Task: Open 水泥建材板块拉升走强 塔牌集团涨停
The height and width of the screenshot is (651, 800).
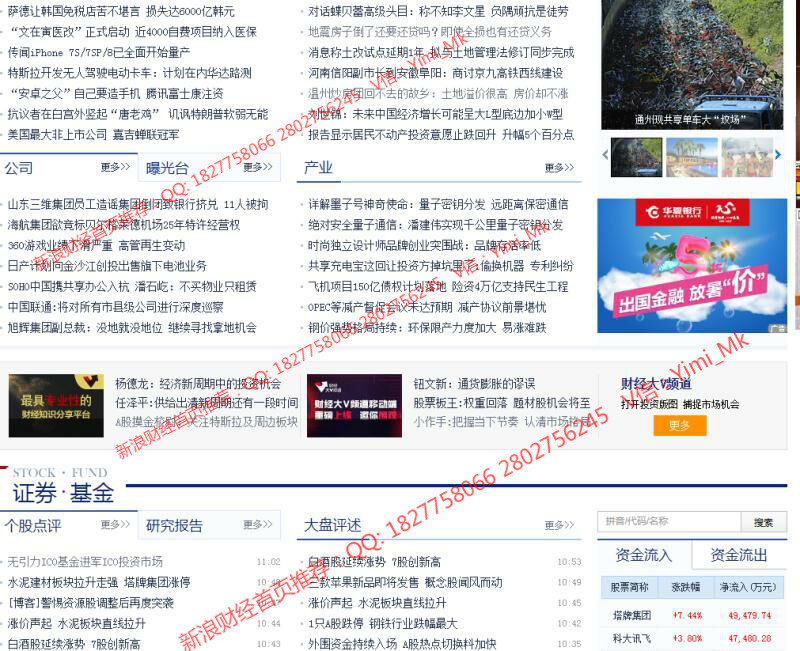Action: click(x=98, y=582)
